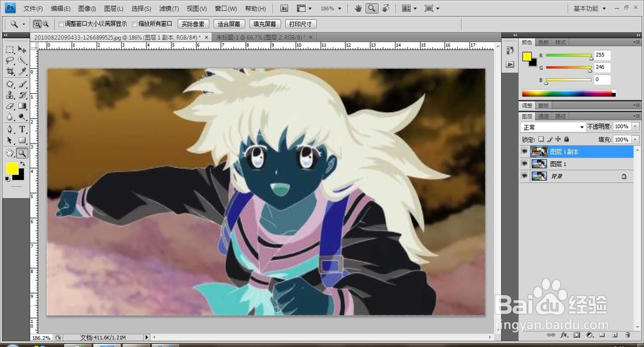This screenshot has height=347, width=644.
Task: Select the Crop tool
Action: [10, 72]
